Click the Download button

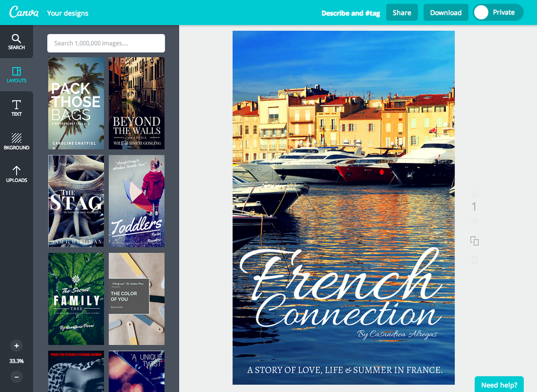(x=446, y=13)
